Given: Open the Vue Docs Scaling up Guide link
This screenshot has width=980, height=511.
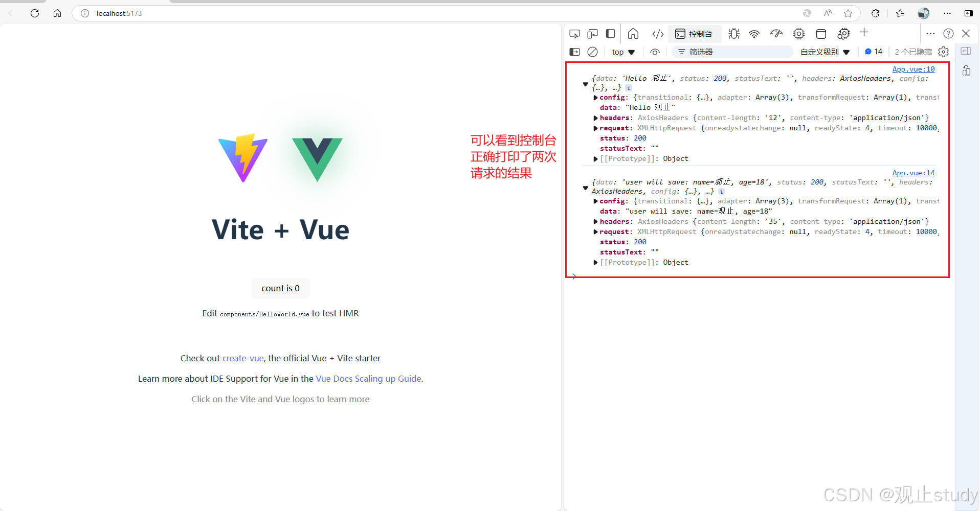Looking at the screenshot, I should [x=368, y=379].
